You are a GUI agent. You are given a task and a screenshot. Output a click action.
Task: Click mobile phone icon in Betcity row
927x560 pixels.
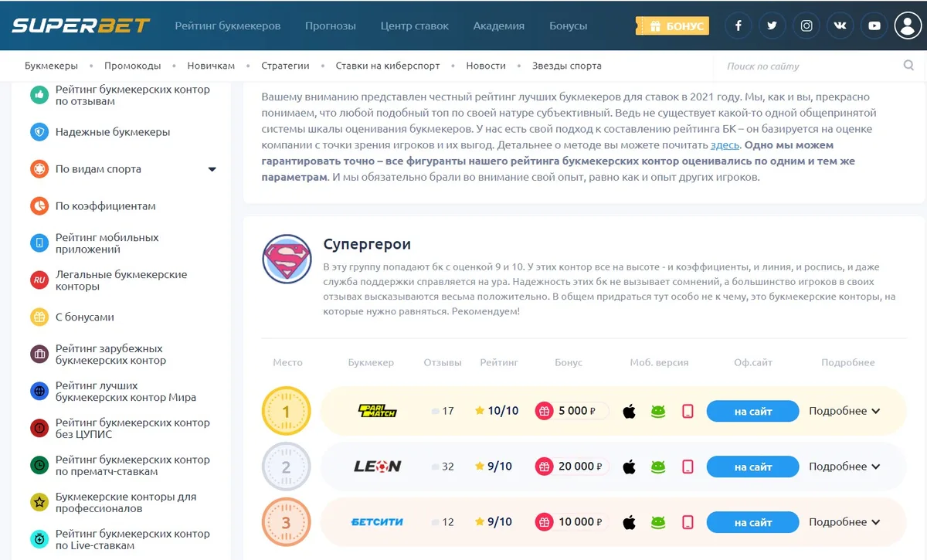(x=688, y=522)
